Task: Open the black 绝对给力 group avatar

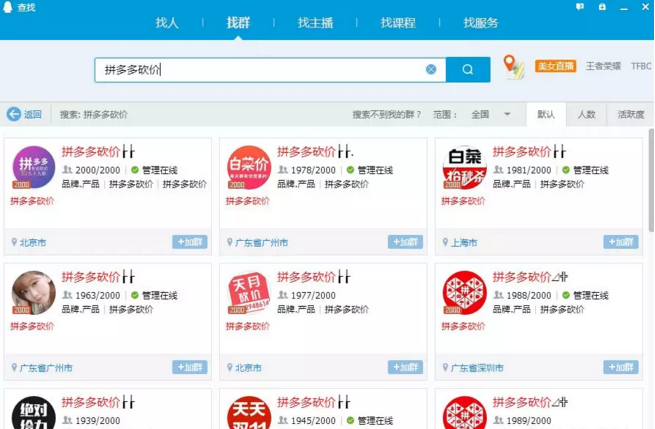Action: coord(33,413)
